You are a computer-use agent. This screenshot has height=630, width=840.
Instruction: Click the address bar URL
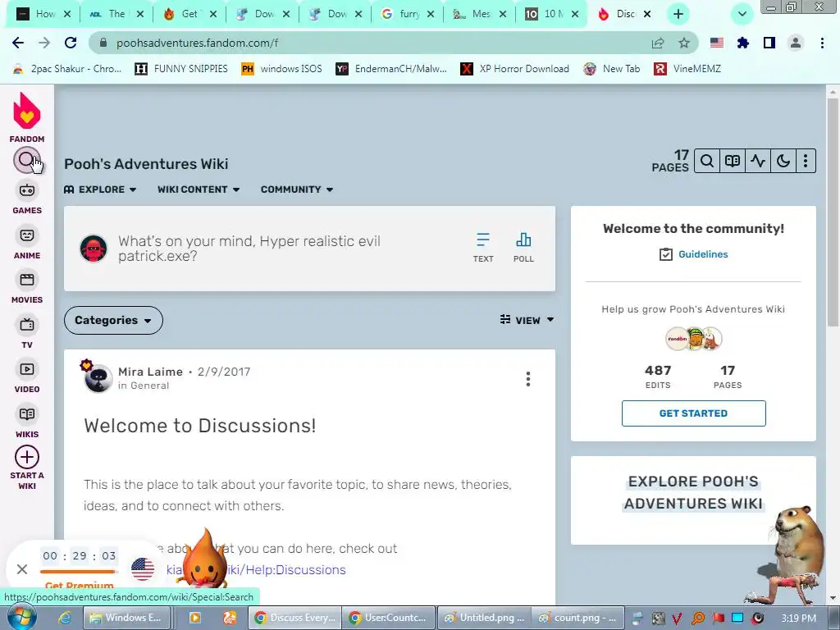(197, 43)
